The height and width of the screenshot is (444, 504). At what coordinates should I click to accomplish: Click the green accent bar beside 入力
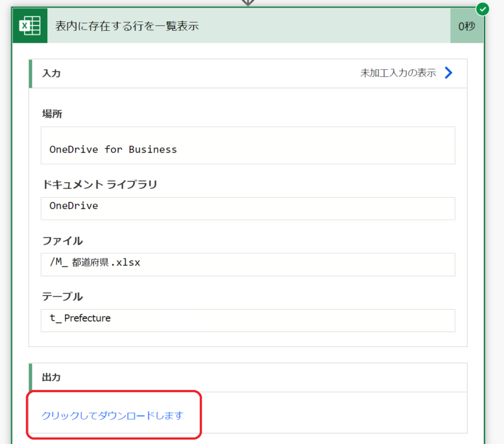[x=30, y=74]
